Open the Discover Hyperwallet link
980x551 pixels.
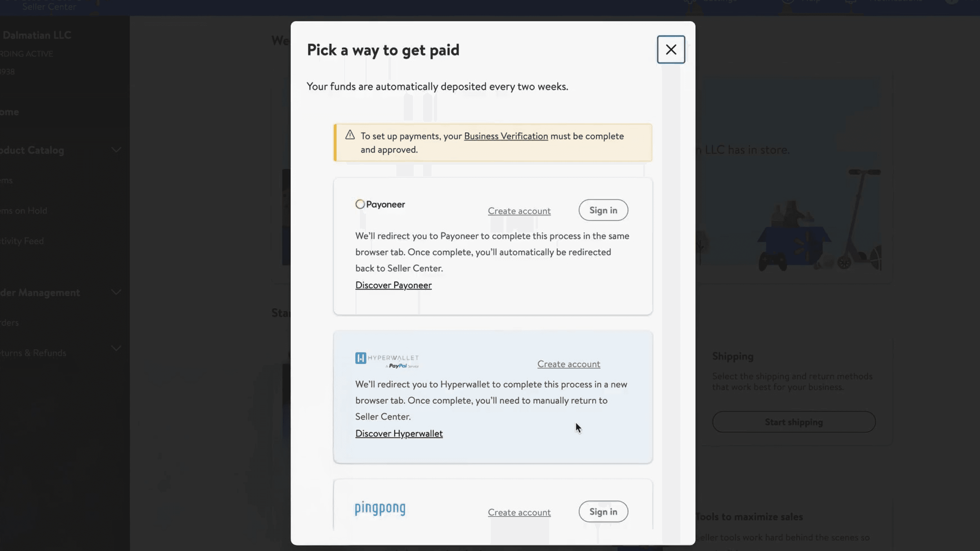pos(399,433)
